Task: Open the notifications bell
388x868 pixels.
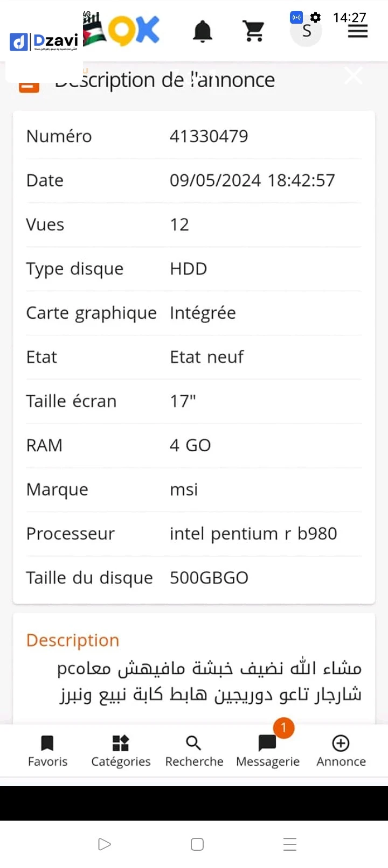Action: [203, 31]
